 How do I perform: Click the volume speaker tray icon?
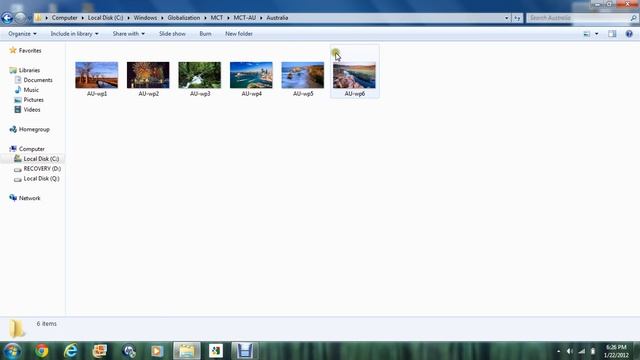pos(570,351)
